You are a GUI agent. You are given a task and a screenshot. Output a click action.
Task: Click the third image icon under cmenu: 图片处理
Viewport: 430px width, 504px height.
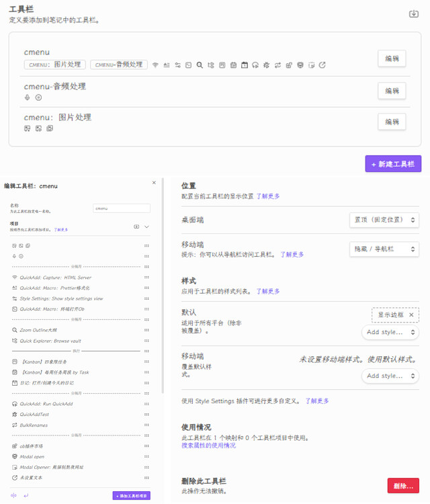[50, 128]
